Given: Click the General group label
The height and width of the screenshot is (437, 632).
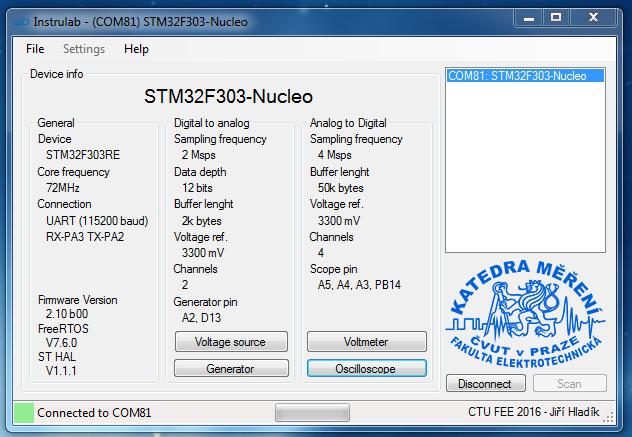Looking at the screenshot, I should (56, 123).
